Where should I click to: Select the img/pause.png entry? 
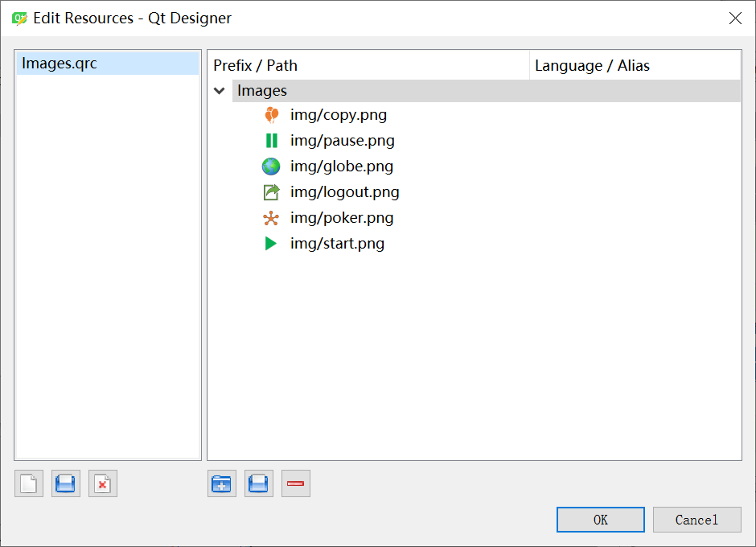pyautogui.click(x=343, y=140)
